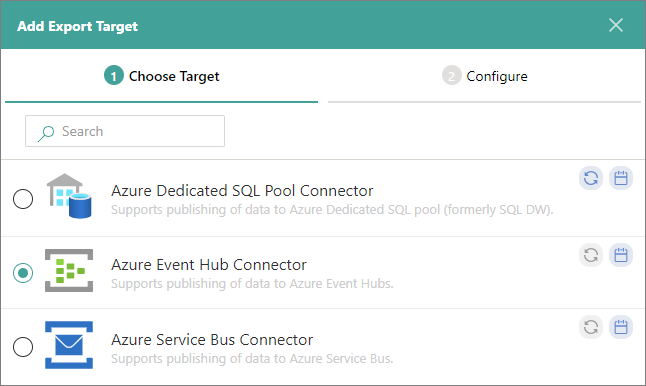The image size is (646, 386).
Task: Click calendar icon for Azure Event Hub Connector
Action: [621, 255]
